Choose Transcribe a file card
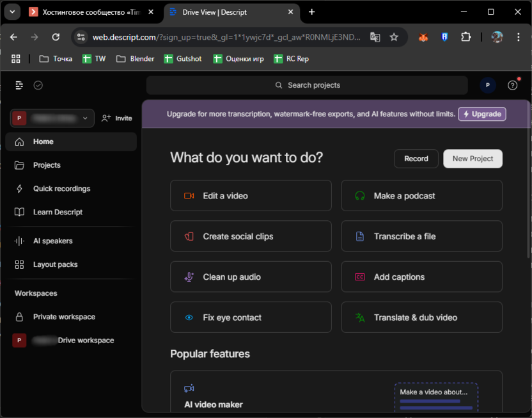 click(x=421, y=236)
